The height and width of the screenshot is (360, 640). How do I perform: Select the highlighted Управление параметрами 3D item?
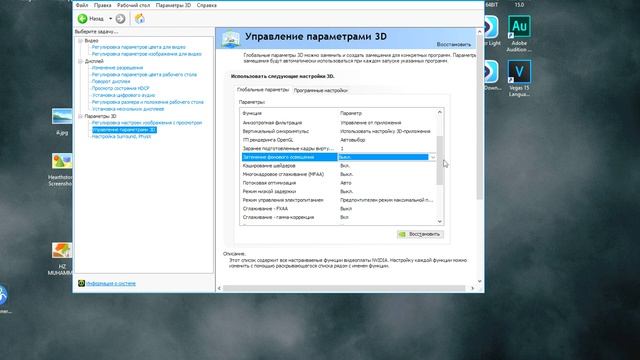coord(124,130)
